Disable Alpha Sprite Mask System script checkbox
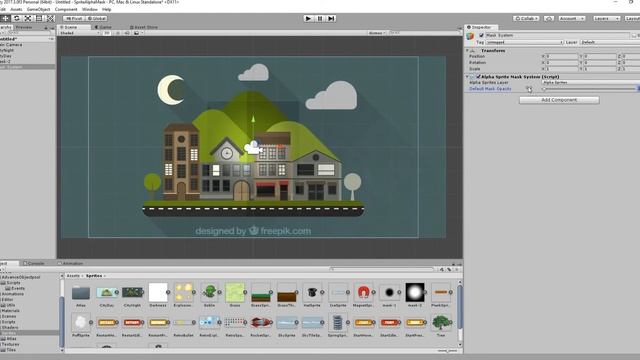The height and width of the screenshot is (360, 640). tap(478, 76)
